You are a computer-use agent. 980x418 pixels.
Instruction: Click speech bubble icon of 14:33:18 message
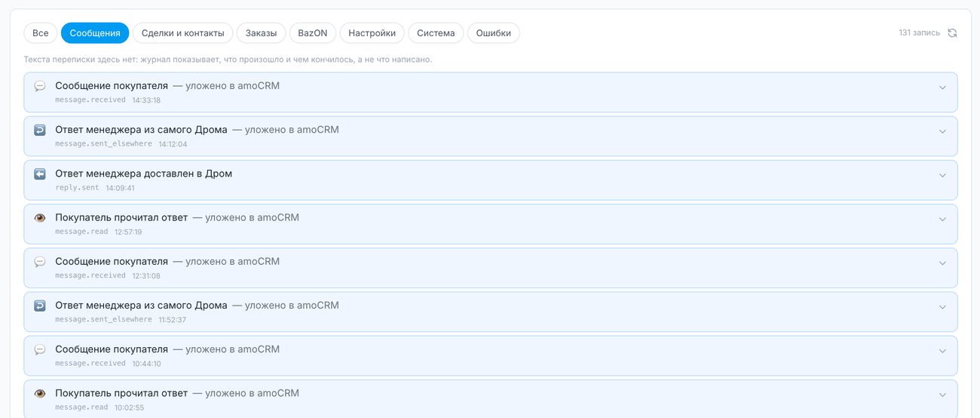tap(40, 86)
